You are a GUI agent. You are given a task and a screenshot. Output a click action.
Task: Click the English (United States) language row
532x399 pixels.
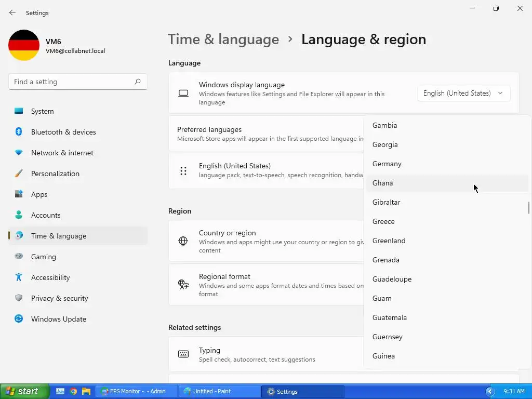click(265, 170)
